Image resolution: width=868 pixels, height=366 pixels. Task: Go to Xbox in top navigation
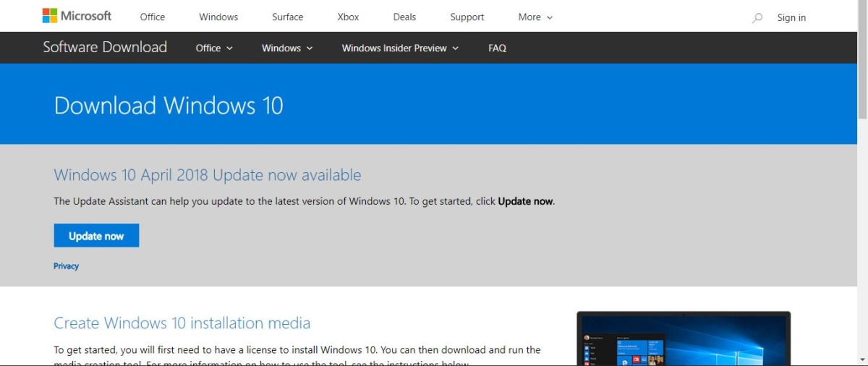(348, 17)
